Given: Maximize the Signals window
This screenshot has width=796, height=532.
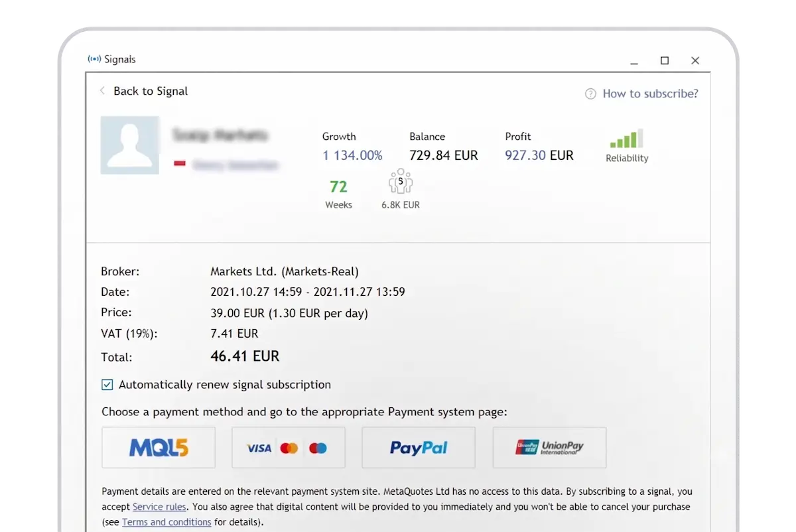Looking at the screenshot, I should [665, 60].
